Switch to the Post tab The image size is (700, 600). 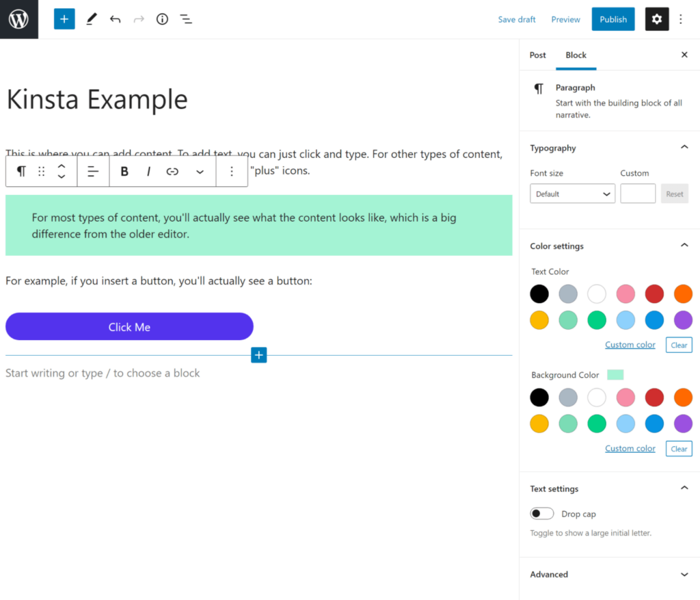tap(538, 55)
